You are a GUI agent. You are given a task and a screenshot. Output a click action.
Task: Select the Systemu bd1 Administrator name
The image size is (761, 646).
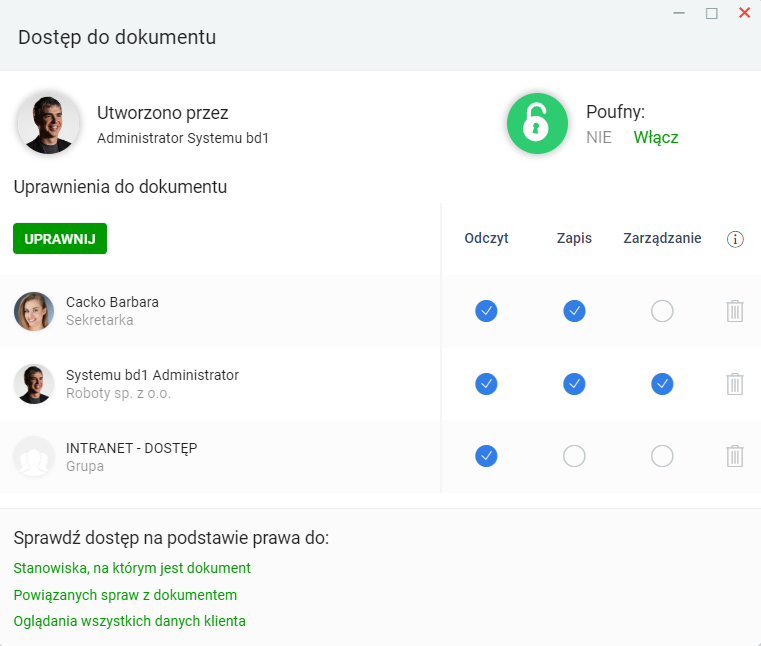point(152,375)
